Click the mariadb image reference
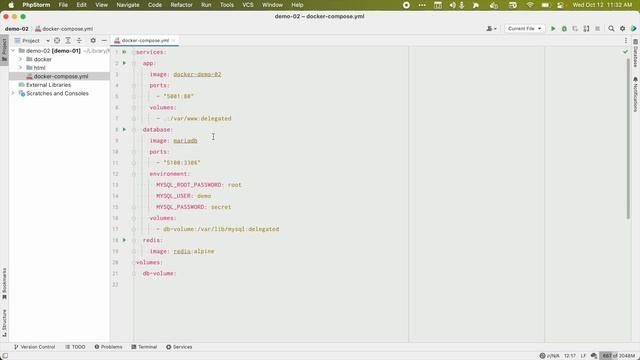This screenshot has width=640, height=360. pos(185,140)
